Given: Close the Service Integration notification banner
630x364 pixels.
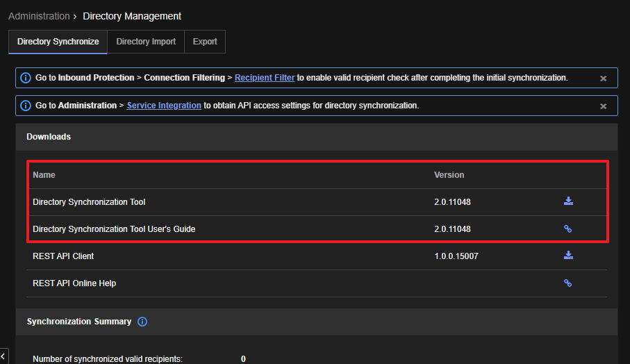Looking at the screenshot, I should tap(603, 106).
